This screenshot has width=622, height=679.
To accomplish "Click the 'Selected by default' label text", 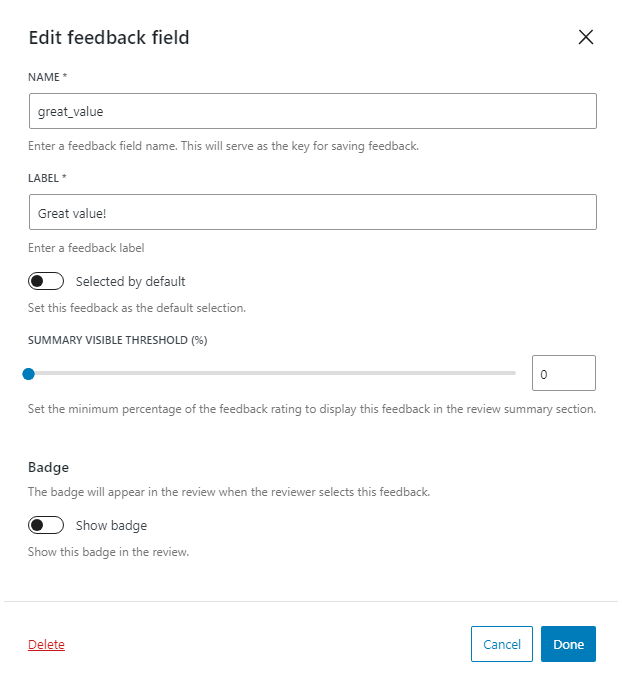I will (130, 281).
